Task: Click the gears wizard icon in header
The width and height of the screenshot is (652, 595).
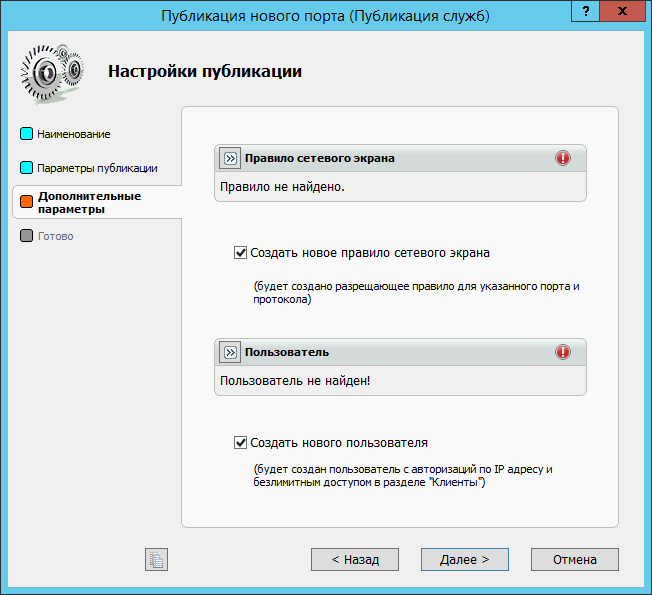Action: (52, 73)
